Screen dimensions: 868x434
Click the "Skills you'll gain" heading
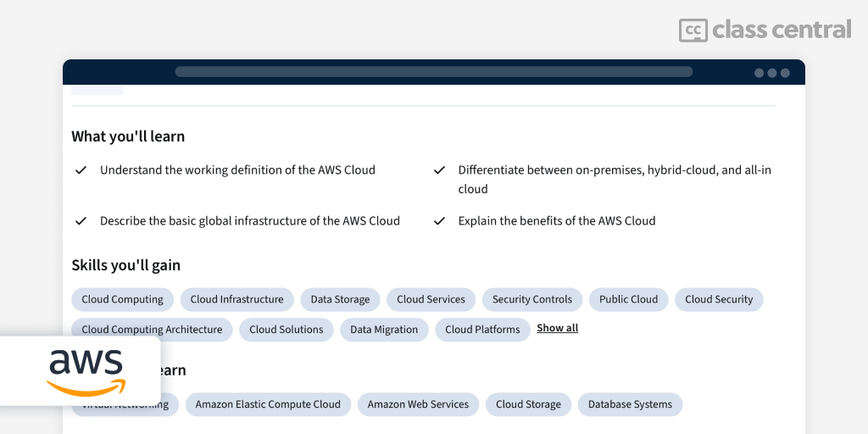pos(125,265)
